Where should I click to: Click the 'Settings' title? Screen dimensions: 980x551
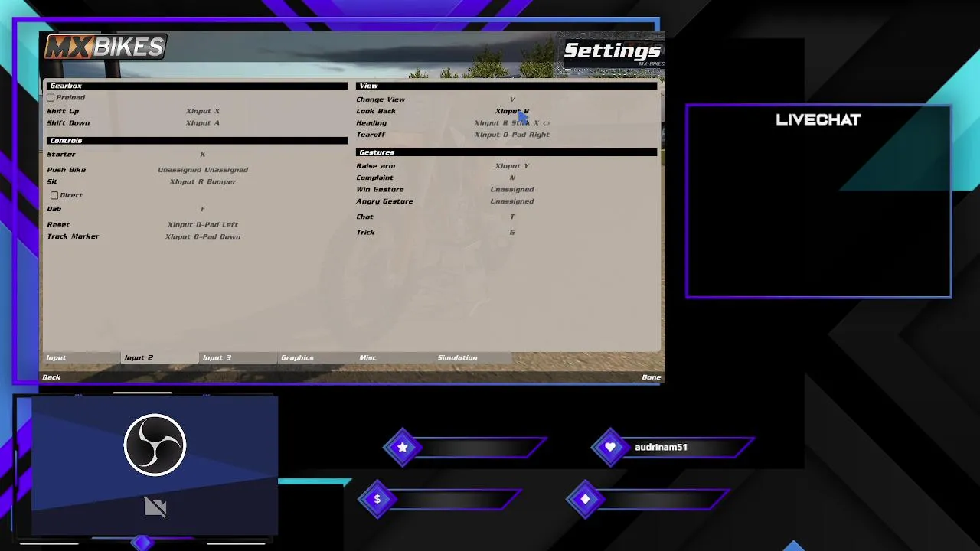[x=612, y=51]
